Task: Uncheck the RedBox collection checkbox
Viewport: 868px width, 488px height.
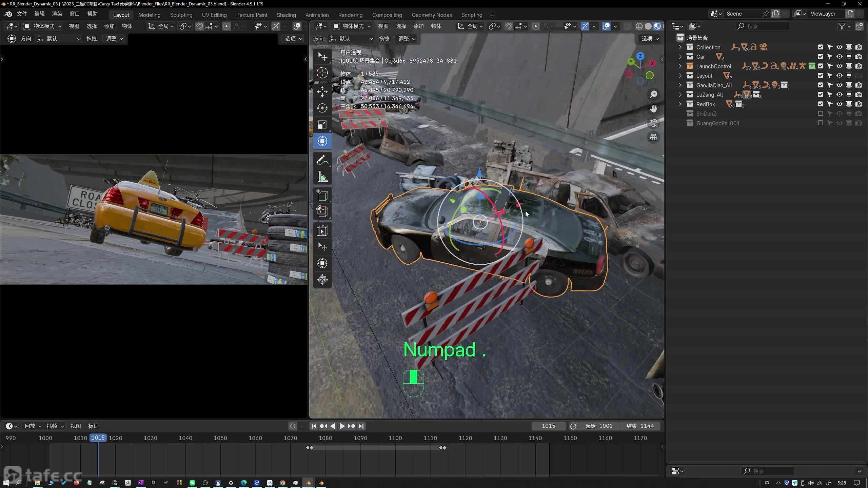Action: point(820,104)
